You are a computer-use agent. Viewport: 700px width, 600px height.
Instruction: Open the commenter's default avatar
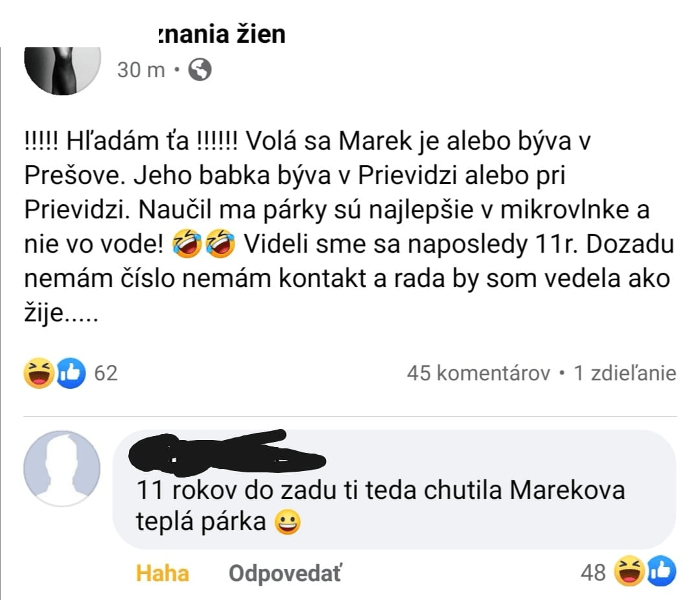[x=62, y=468]
